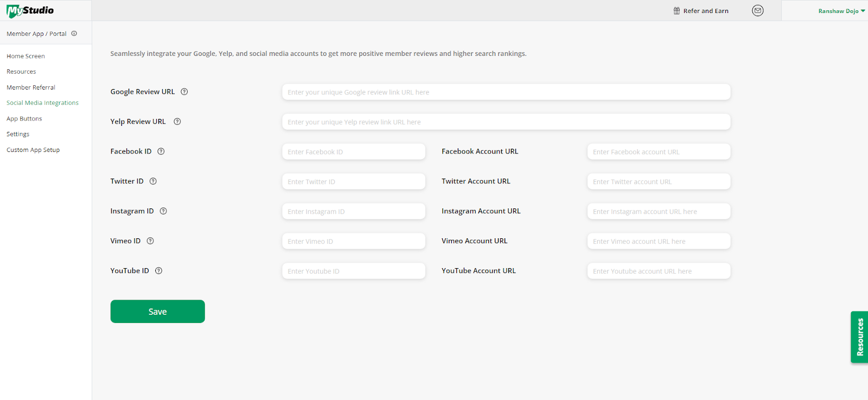Click into the Youtube account URL field

coord(659,271)
